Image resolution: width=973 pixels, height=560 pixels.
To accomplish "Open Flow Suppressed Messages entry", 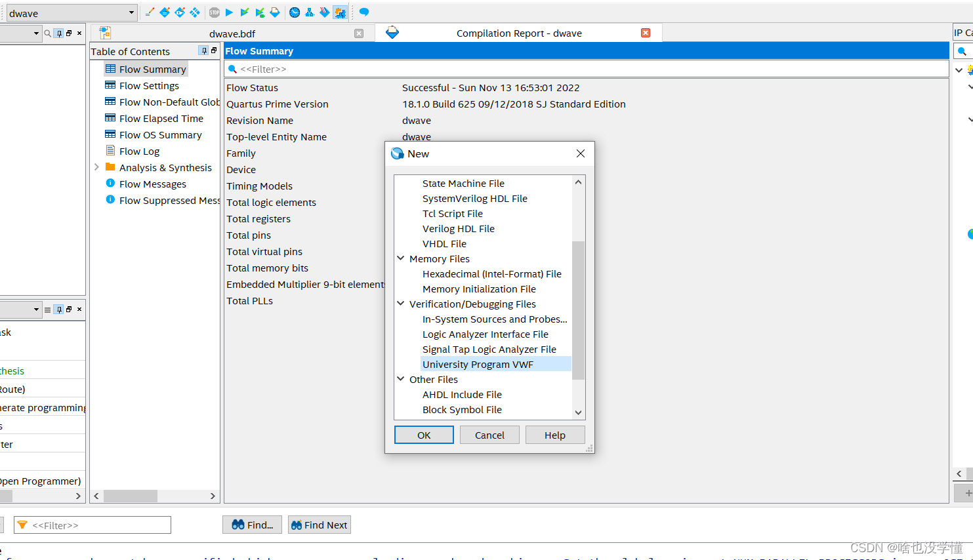I will click(163, 200).
